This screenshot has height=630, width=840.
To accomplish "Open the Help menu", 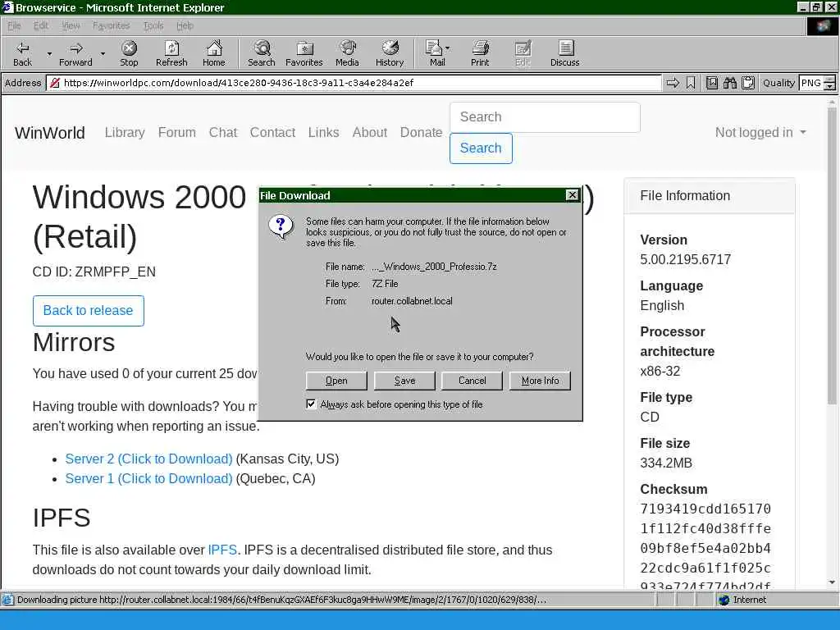I will (185, 25).
